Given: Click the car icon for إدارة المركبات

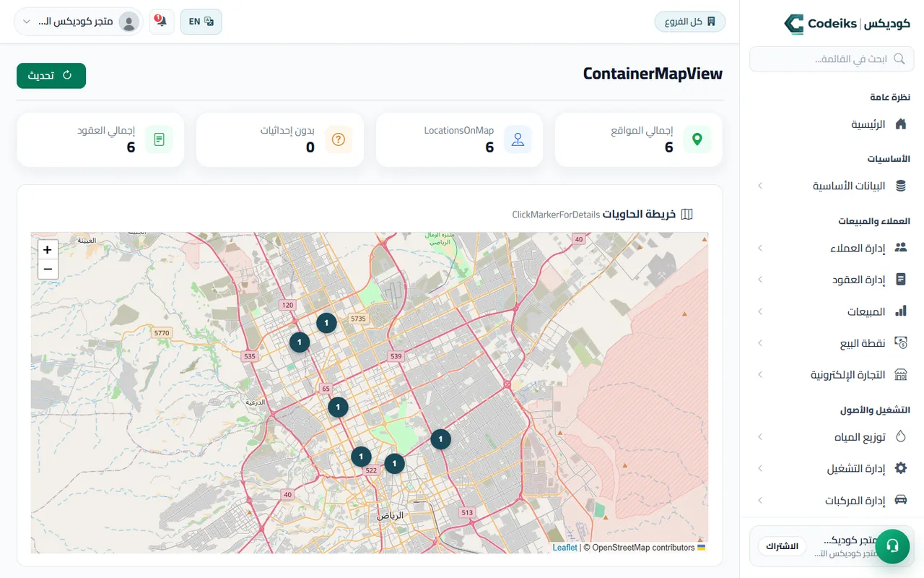Looking at the screenshot, I should (x=900, y=500).
